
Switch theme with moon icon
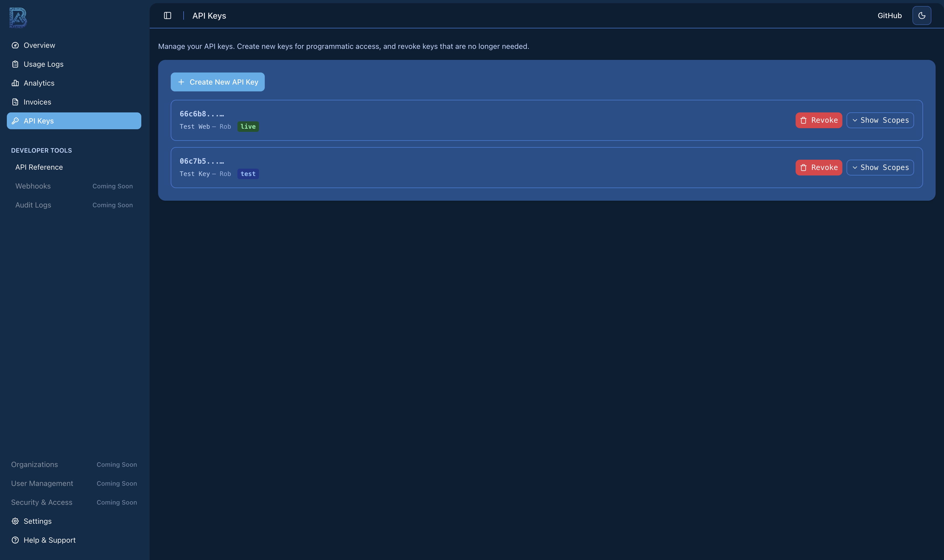click(x=921, y=15)
